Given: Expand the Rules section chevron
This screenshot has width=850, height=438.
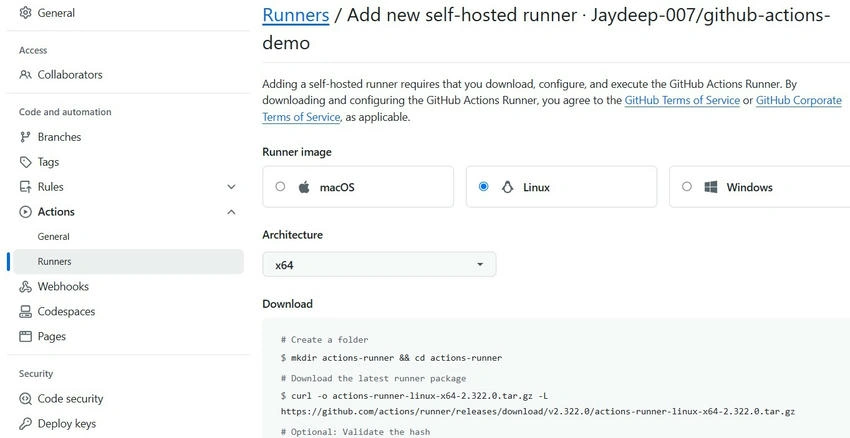Looking at the screenshot, I should coord(231,187).
